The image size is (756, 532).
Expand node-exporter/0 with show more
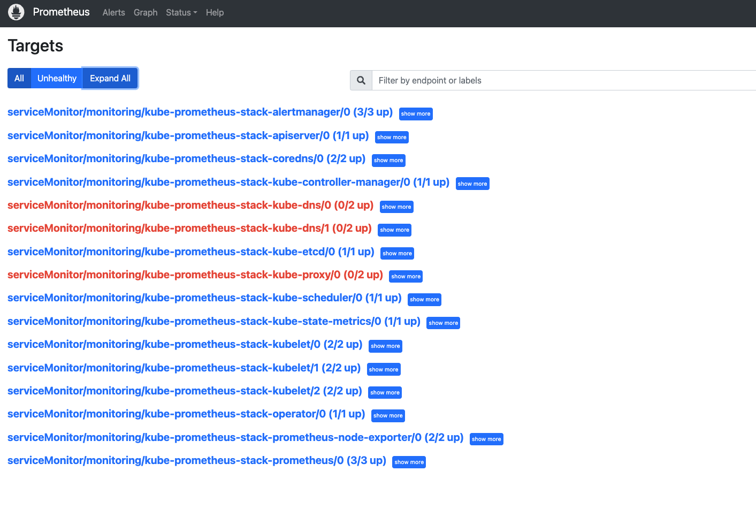point(486,439)
